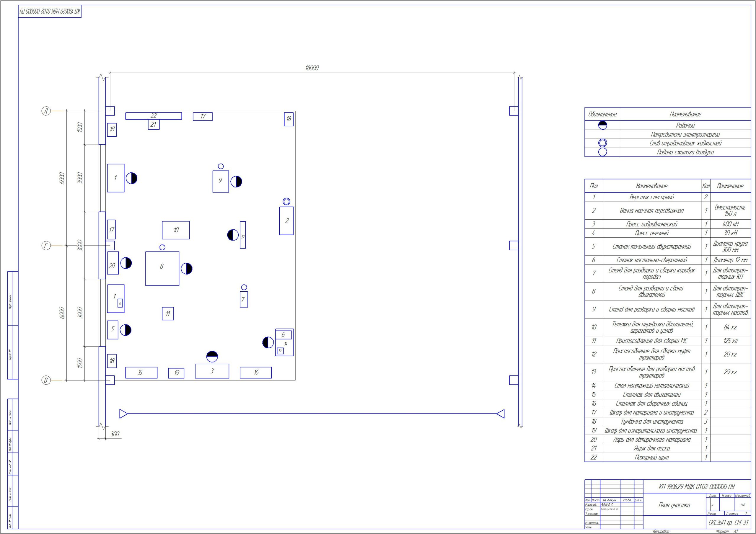Select rack rectangle 16 on the plan

[x=256, y=373]
